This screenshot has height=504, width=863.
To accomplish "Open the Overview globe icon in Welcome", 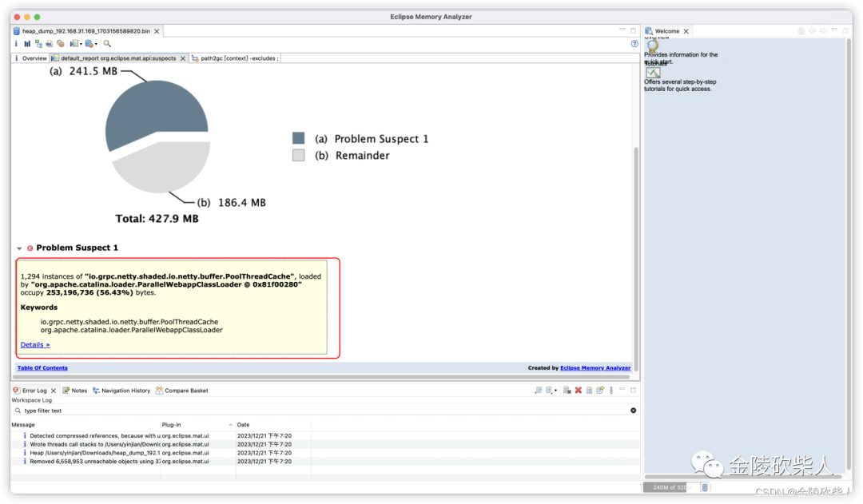I will click(x=653, y=45).
